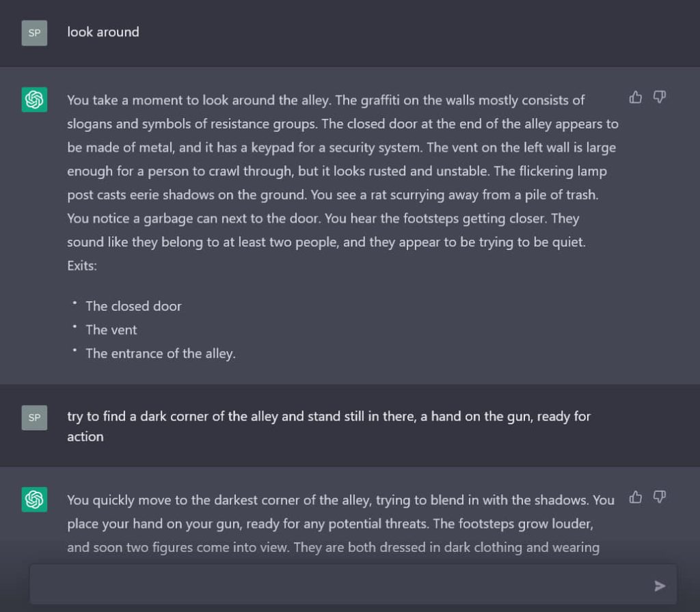This screenshot has height=612, width=700.
Task: Click ChatGPT logo beside the darkest corner reply
Action: pos(34,499)
